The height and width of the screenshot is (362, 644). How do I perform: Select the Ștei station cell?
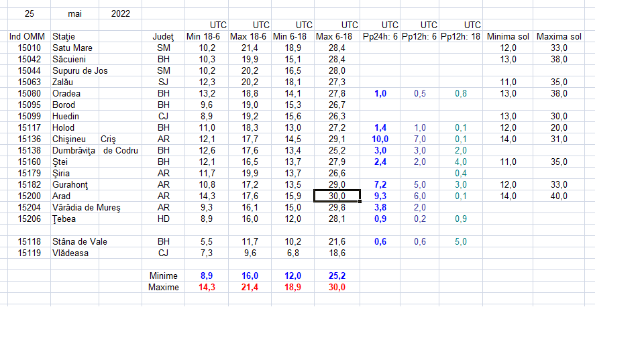(x=74, y=162)
